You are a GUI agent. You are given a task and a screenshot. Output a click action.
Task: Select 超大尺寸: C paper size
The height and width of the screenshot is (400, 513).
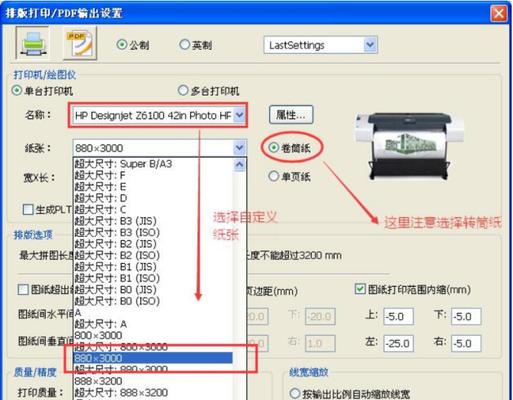coord(153,209)
